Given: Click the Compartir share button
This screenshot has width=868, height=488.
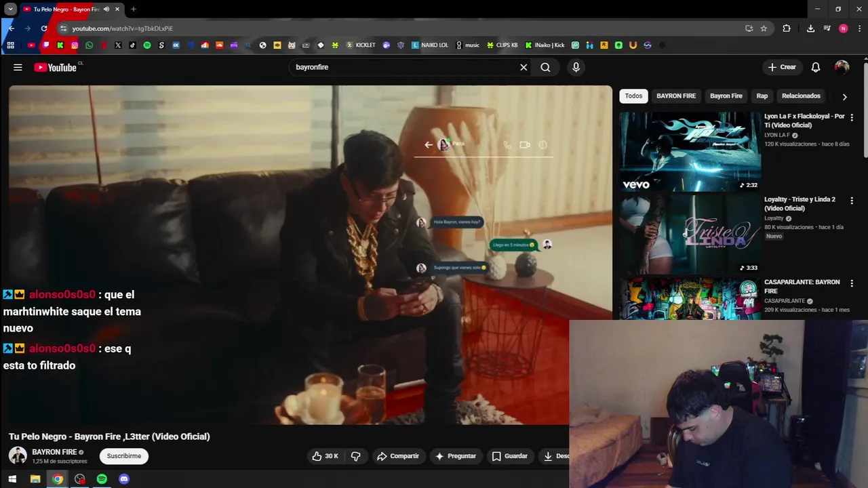Looking at the screenshot, I should tap(398, 456).
